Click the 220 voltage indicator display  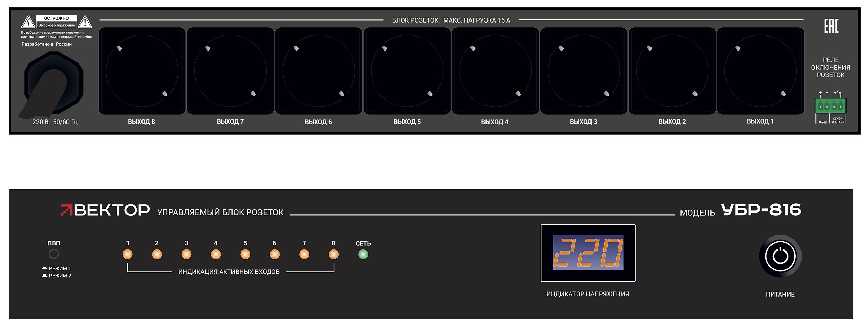click(588, 253)
